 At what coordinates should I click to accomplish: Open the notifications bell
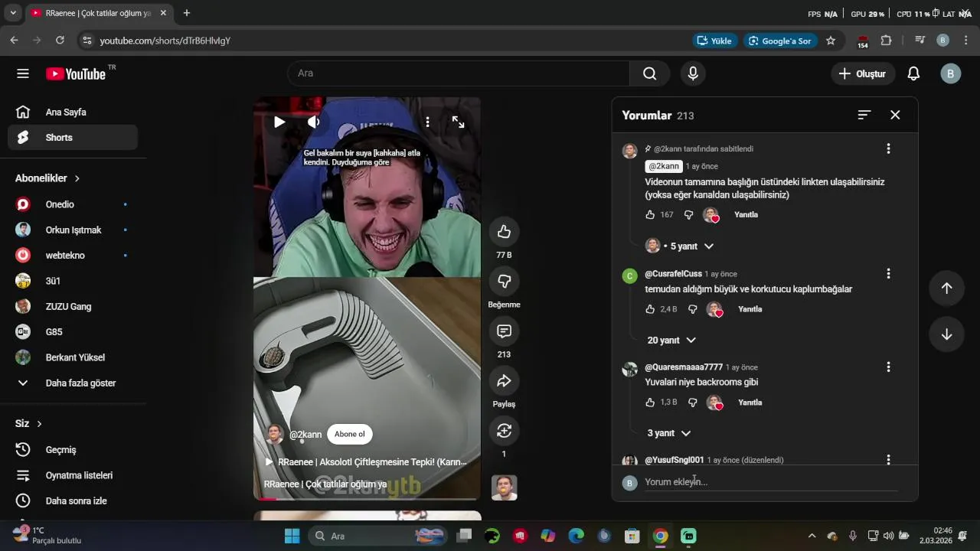pyautogui.click(x=913, y=73)
